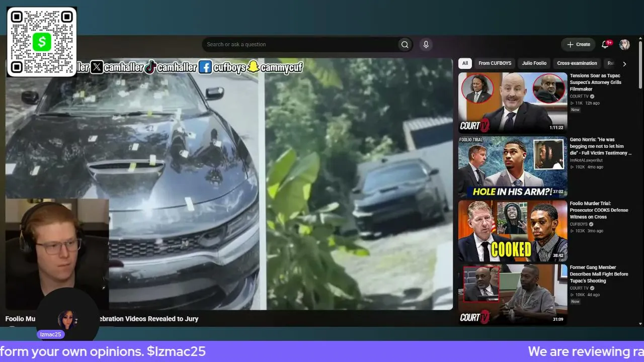Visit COURT TV channel under Former Gang Member video
The width and height of the screenshot is (644, 362).
pyautogui.click(x=579, y=288)
